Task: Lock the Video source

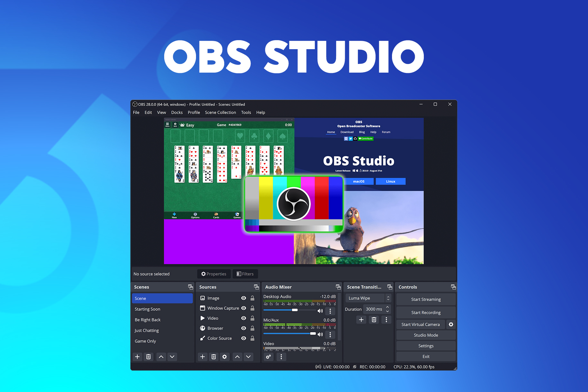Action: click(253, 318)
